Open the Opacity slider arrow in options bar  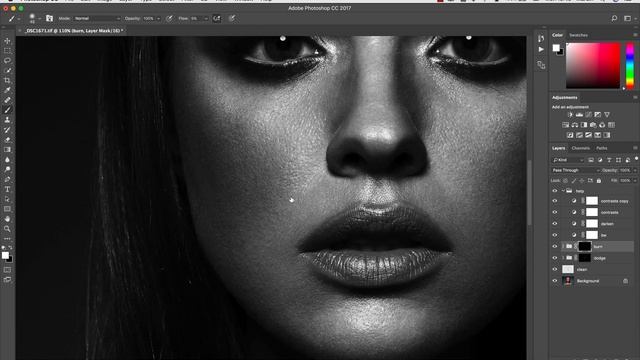click(x=158, y=18)
